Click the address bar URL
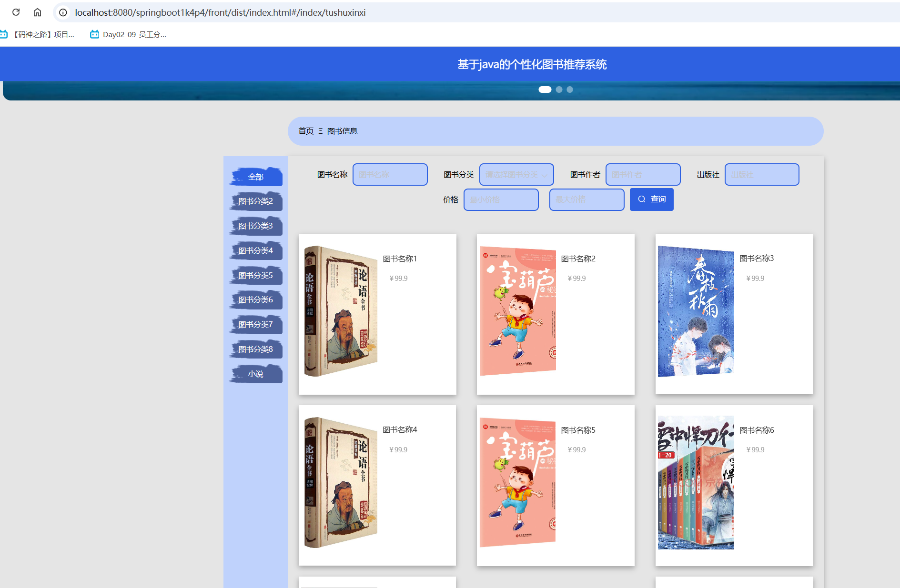Viewport: 900px width, 588px height. pyautogui.click(x=220, y=12)
